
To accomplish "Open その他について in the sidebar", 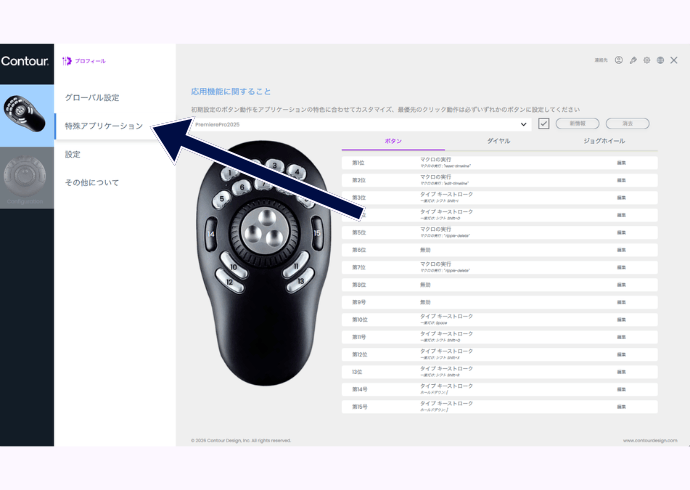I will pyautogui.click(x=92, y=183).
